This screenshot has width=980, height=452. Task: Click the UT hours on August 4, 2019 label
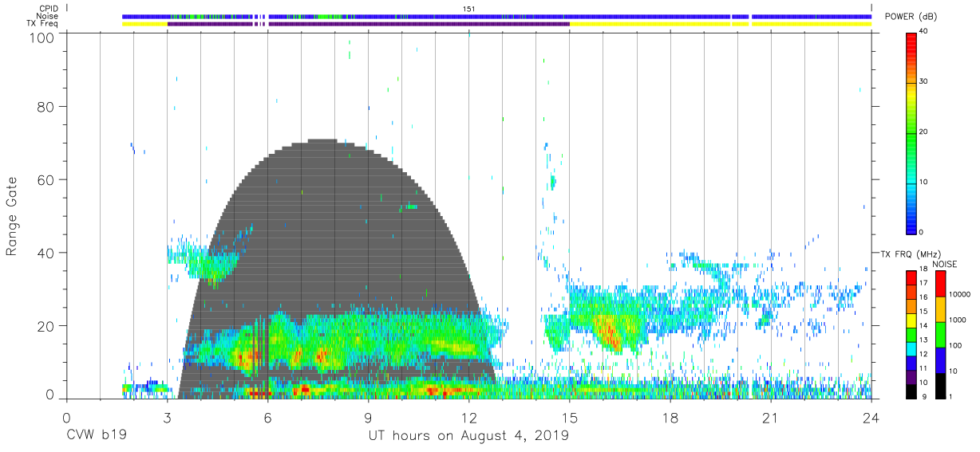point(468,436)
